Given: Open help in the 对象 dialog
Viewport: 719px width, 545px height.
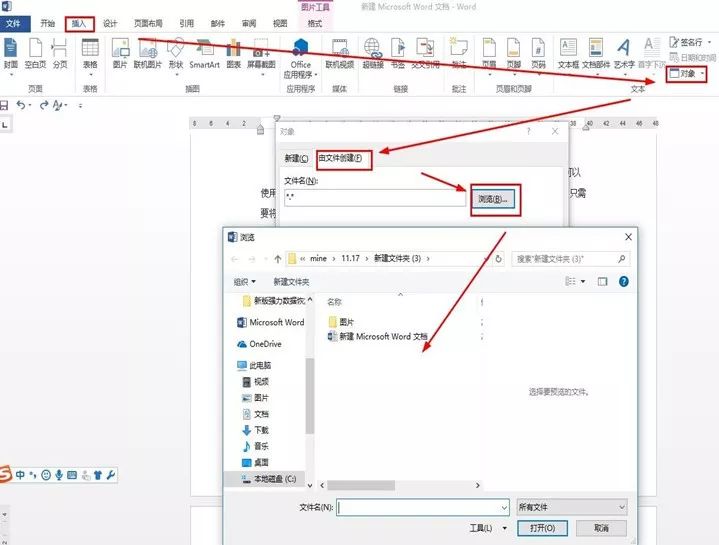Looking at the screenshot, I should click(528, 132).
